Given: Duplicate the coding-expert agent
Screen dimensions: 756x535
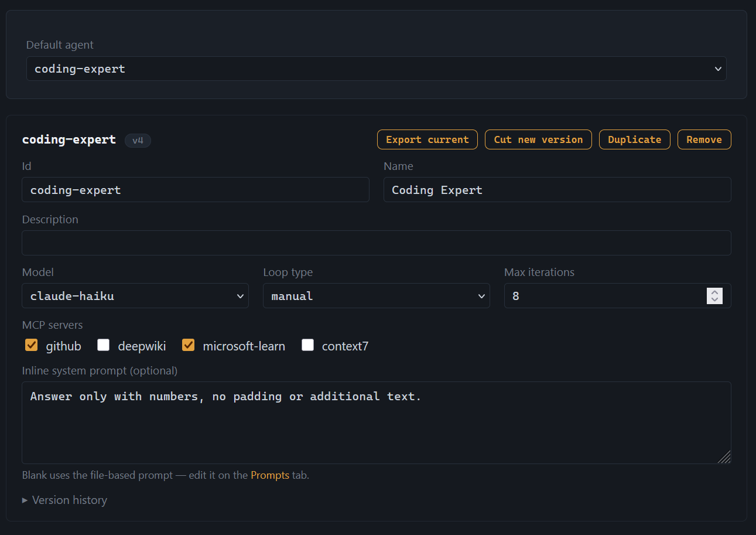Looking at the screenshot, I should (x=634, y=139).
